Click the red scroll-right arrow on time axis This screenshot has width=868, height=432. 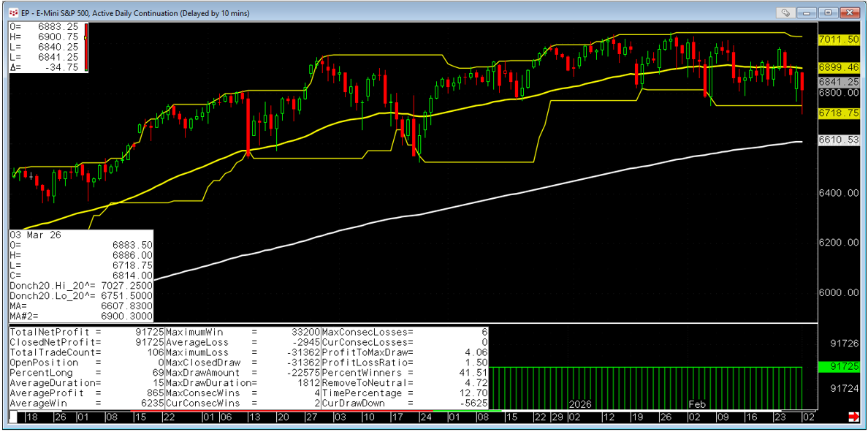point(853,417)
